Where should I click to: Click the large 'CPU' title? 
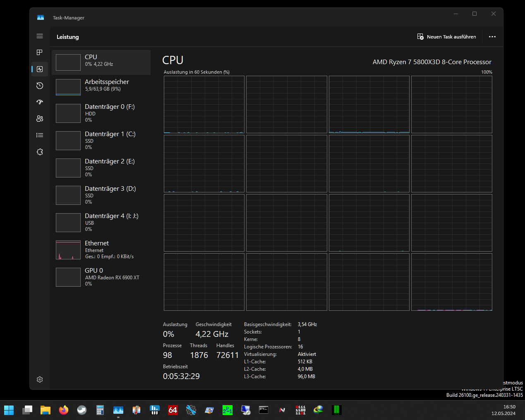(x=173, y=60)
